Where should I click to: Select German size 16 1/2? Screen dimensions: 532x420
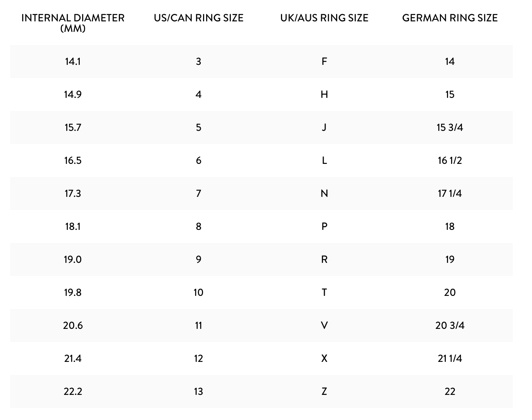[x=450, y=160]
